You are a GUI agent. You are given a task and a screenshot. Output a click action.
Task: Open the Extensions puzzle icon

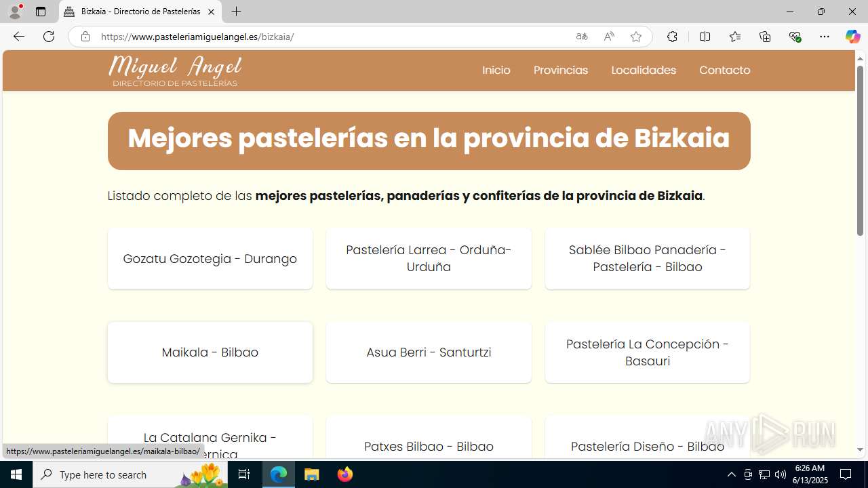(672, 37)
